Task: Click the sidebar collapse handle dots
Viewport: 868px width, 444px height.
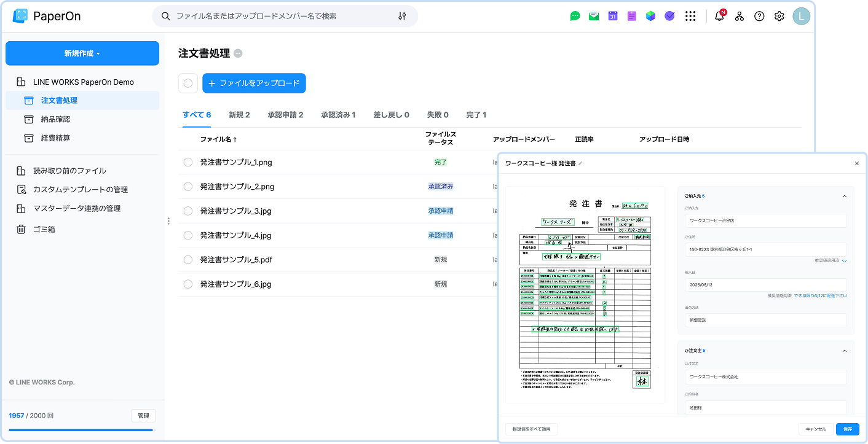Action: (x=168, y=221)
